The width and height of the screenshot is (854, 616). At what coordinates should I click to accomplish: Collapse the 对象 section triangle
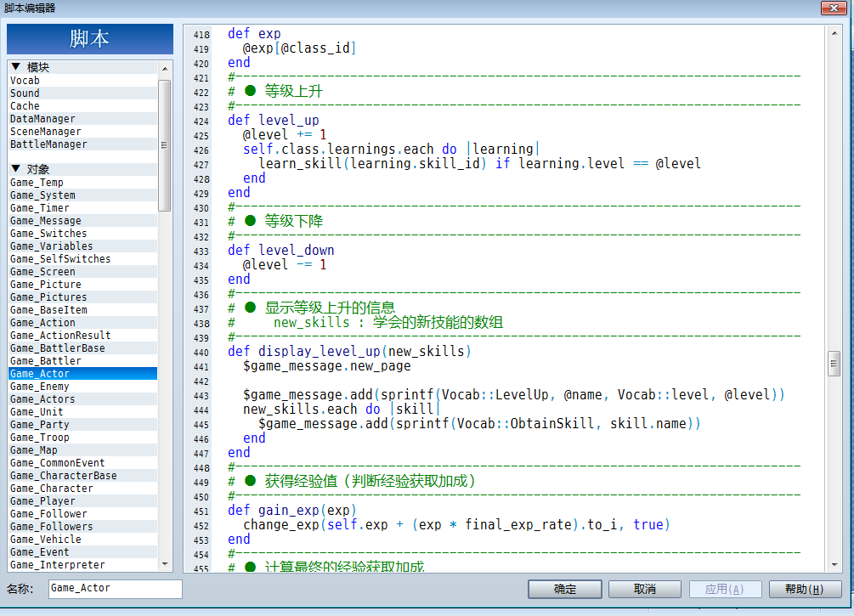pyautogui.click(x=16, y=169)
